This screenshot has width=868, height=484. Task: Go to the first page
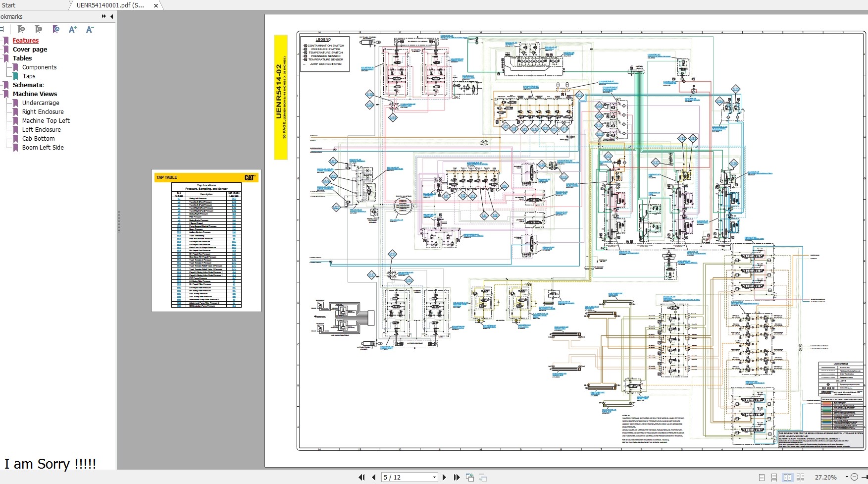tap(361, 477)
